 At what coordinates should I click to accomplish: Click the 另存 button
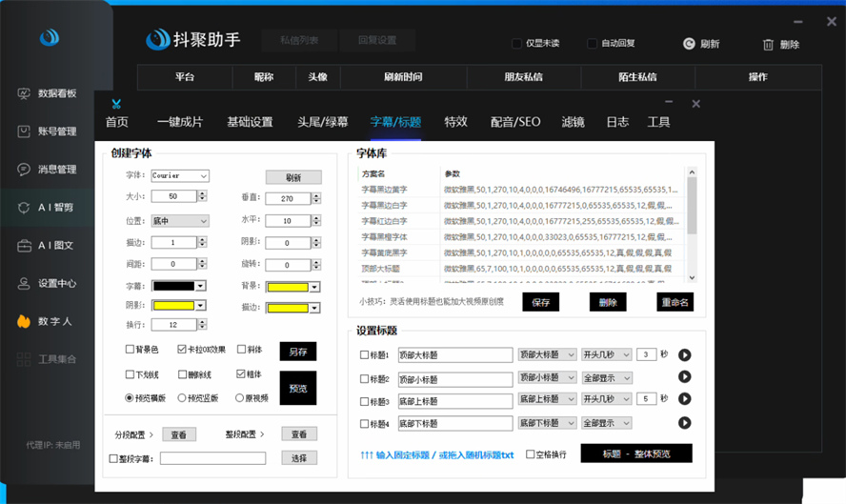298,352
